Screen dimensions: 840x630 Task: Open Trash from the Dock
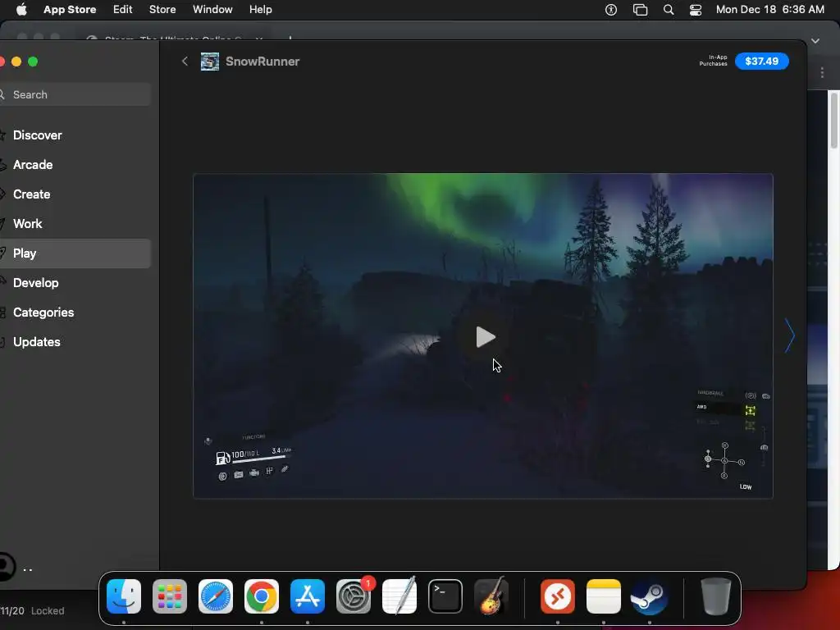click(x=715, y=596)
